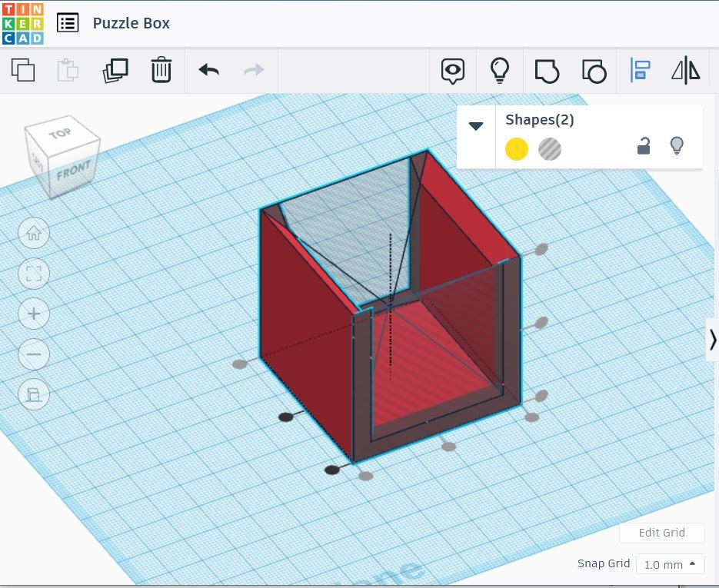
Task: Select the Mirror tool
Action: click(686, 70)
